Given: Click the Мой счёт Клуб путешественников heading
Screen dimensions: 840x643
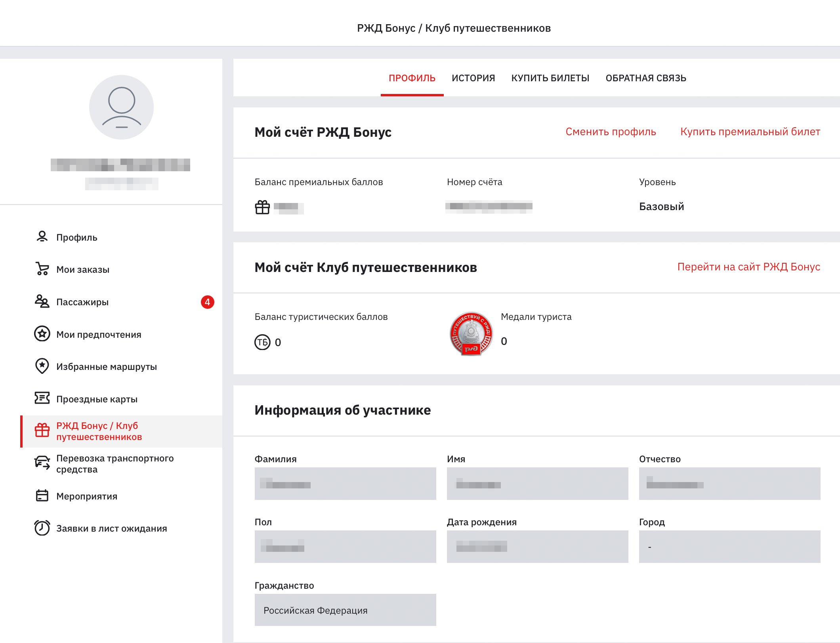Looking at the screenshot, I should (x=366, y=268).
